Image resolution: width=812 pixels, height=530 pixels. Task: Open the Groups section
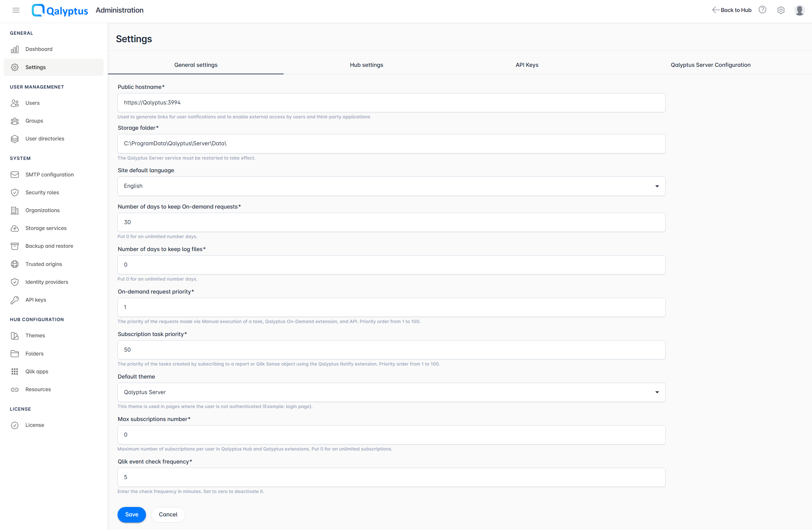coord(34,120)
